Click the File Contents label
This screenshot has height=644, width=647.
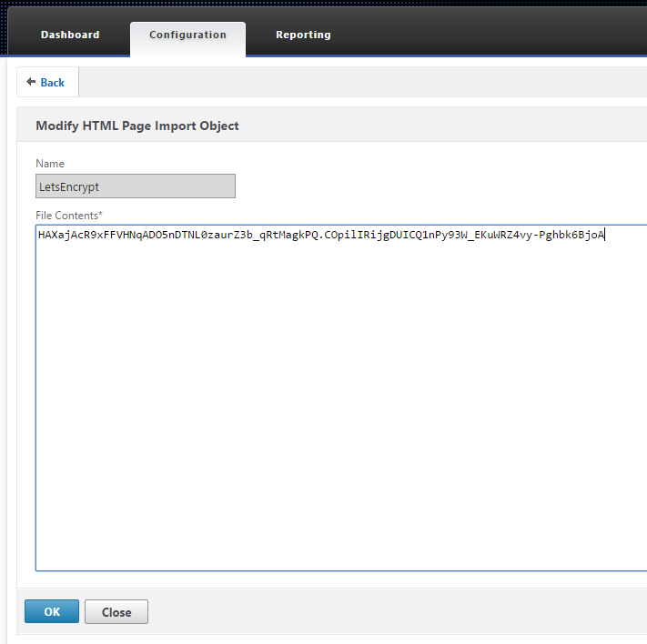(67, 214)
